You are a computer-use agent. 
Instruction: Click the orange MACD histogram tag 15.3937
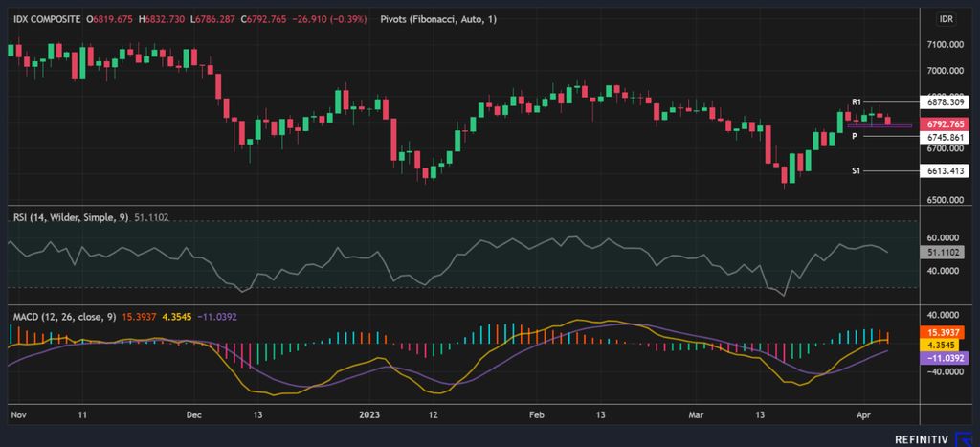945,332
